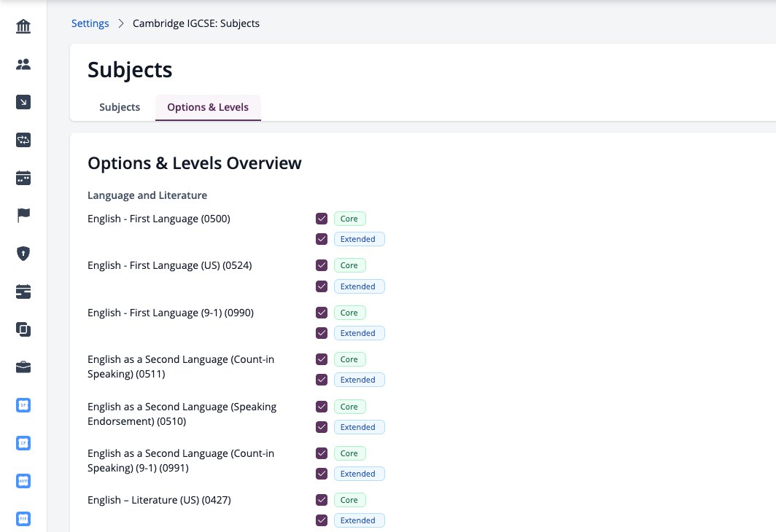Image resolution: width=776 pixels, height=532 pixels.
Task: Uncheck Core for Second Language Count-in Speaking (0511)
Action: 322,359
